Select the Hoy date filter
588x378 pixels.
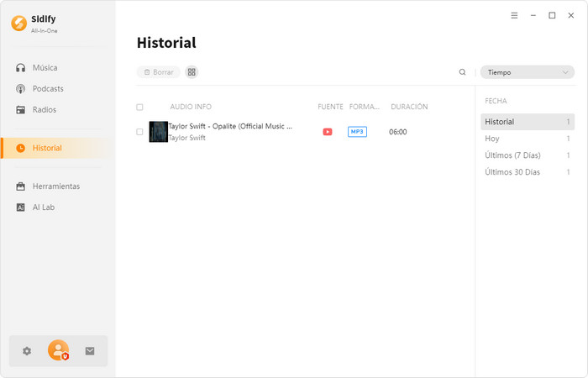coord(528,139)
